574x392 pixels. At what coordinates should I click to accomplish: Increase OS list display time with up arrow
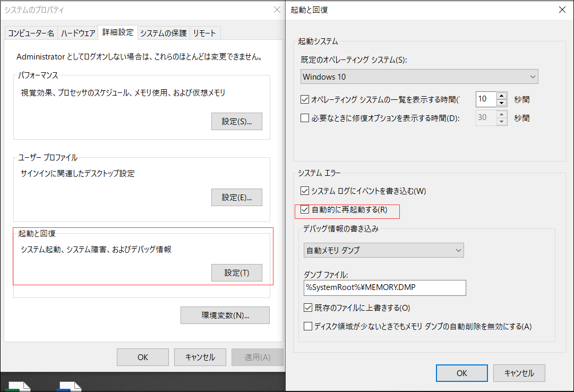click(x=502, y=95)
